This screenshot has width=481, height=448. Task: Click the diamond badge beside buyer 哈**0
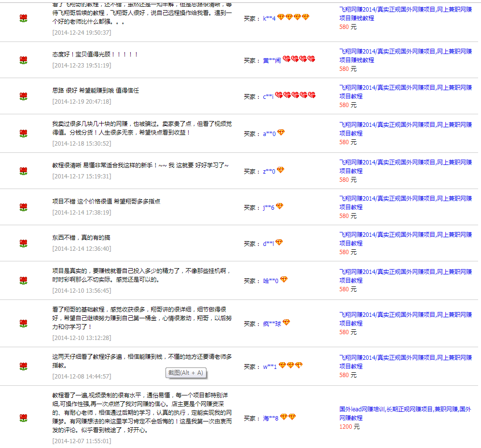coord(284,280)
